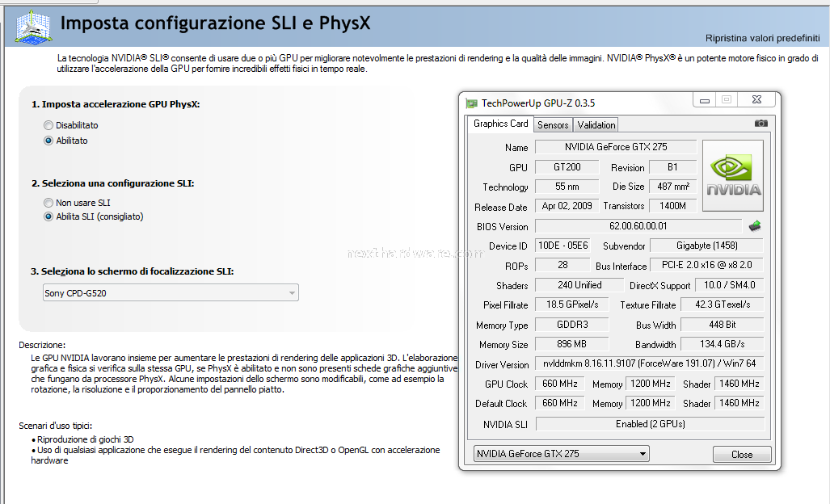Click Ripristina valori predefiniti link
The height and width of the screenshot is (504, 830).
pos(762,38)
